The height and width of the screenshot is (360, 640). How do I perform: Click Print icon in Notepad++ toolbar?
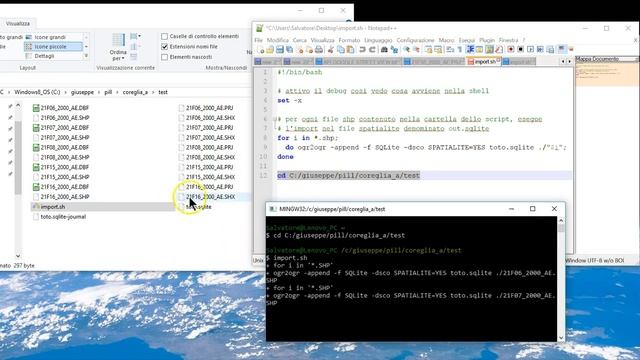click(x=319, y=50)
